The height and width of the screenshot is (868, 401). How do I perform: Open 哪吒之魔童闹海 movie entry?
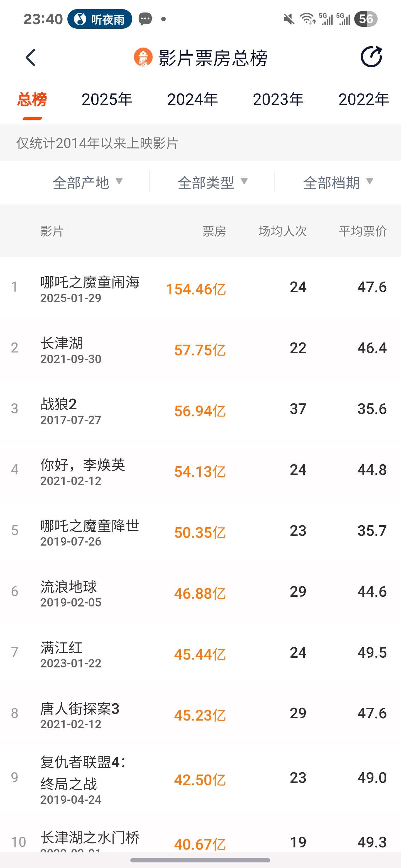[200, 287]
